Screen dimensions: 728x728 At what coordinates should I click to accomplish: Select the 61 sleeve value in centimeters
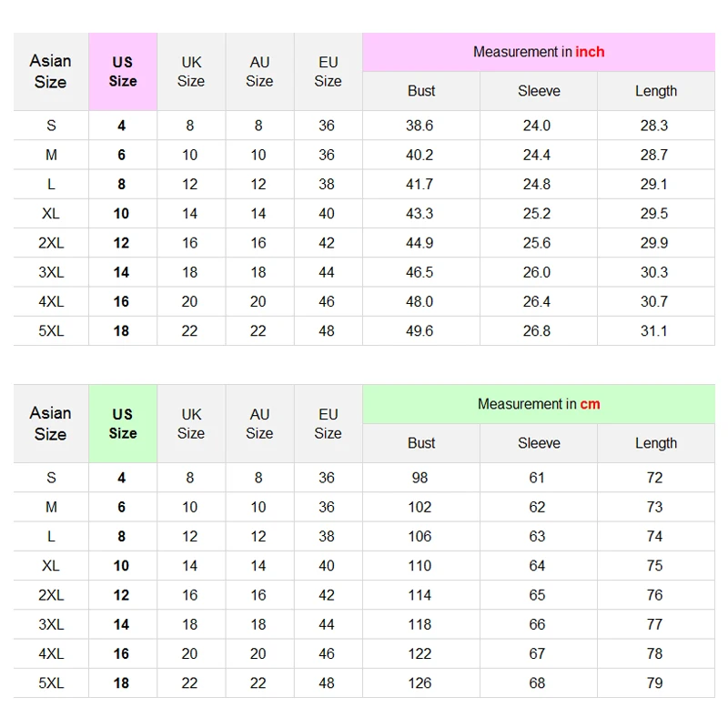click(x=537, y=478)
